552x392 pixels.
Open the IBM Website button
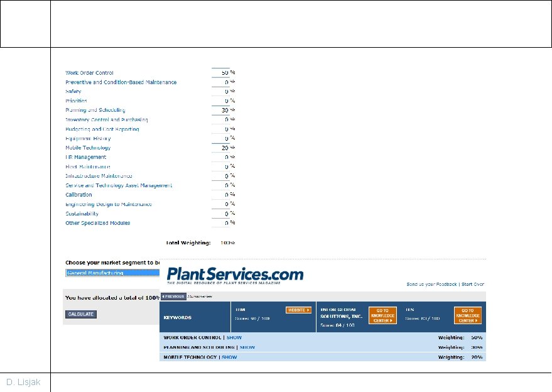tap(298, 310)
